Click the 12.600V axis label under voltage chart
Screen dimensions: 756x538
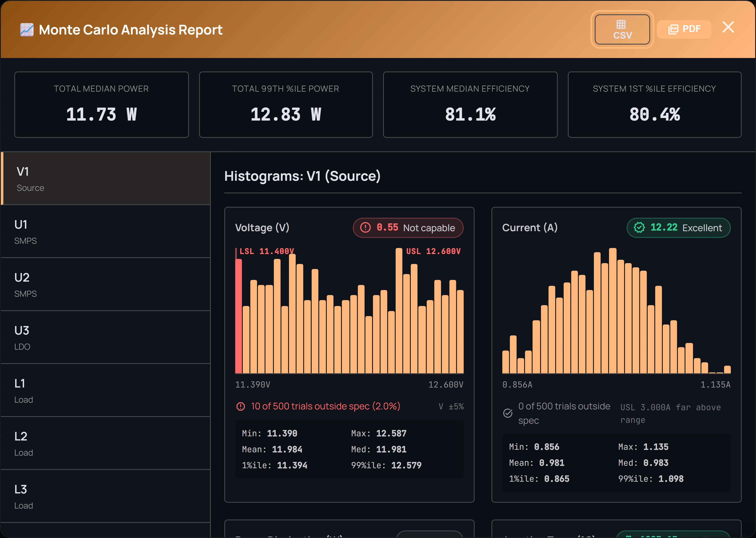click(446, 385)
